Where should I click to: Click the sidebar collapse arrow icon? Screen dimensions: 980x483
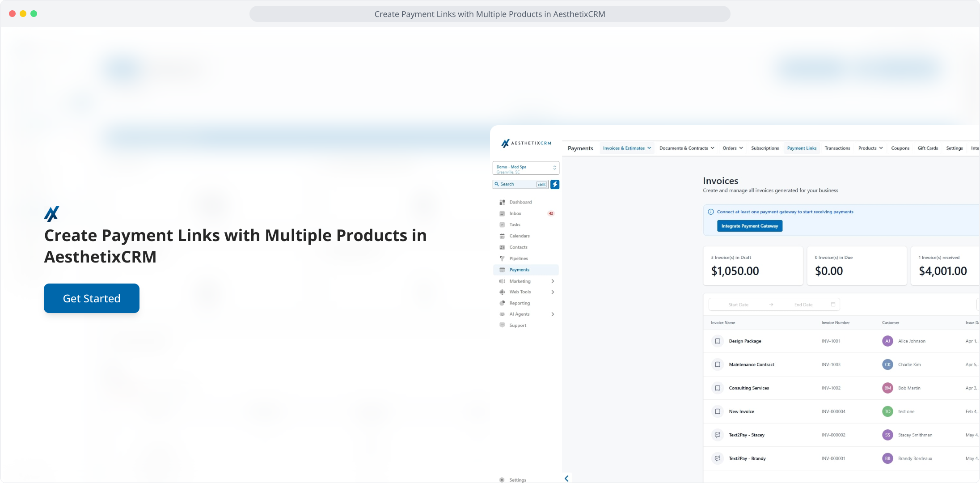click(x=566, y=479)
